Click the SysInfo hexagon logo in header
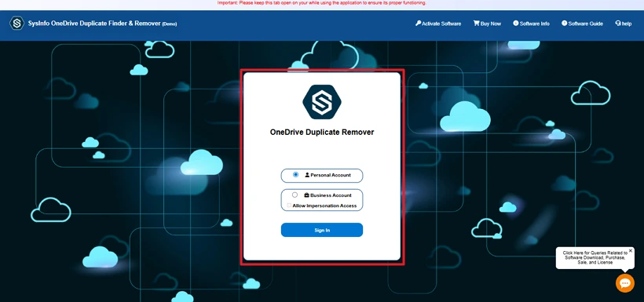 (16, 24)
